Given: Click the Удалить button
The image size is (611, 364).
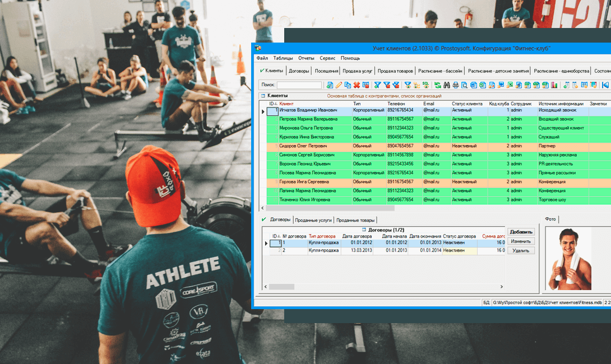Looking at the screenshot, I should [x=521, y=251].
